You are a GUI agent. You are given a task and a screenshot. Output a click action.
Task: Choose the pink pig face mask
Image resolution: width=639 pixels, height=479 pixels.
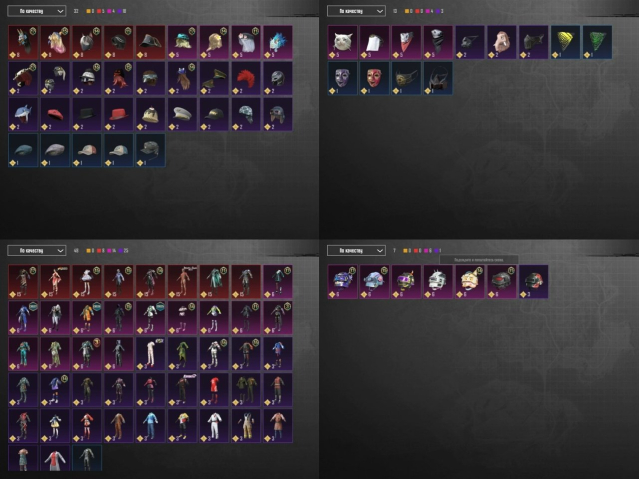point(502,42)
